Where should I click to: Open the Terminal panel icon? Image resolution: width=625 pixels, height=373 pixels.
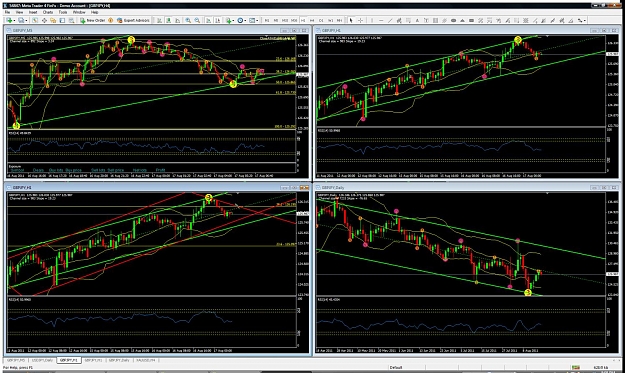click(62, 20)
